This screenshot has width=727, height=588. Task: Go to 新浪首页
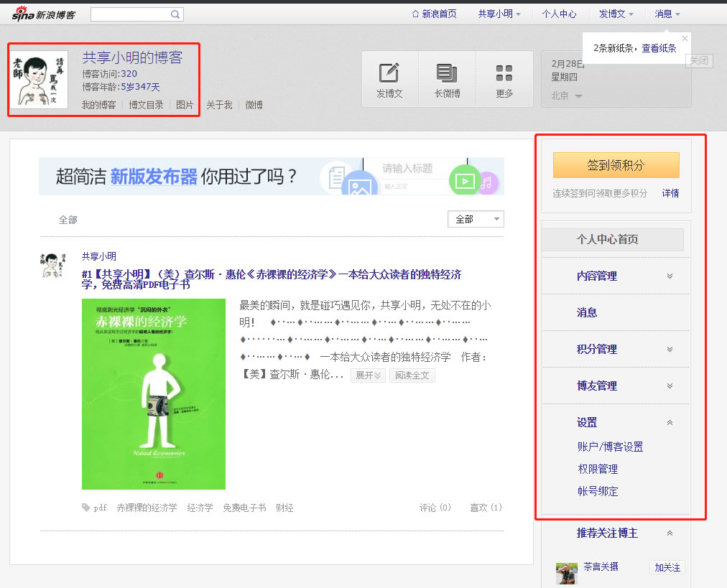[439, 14]
